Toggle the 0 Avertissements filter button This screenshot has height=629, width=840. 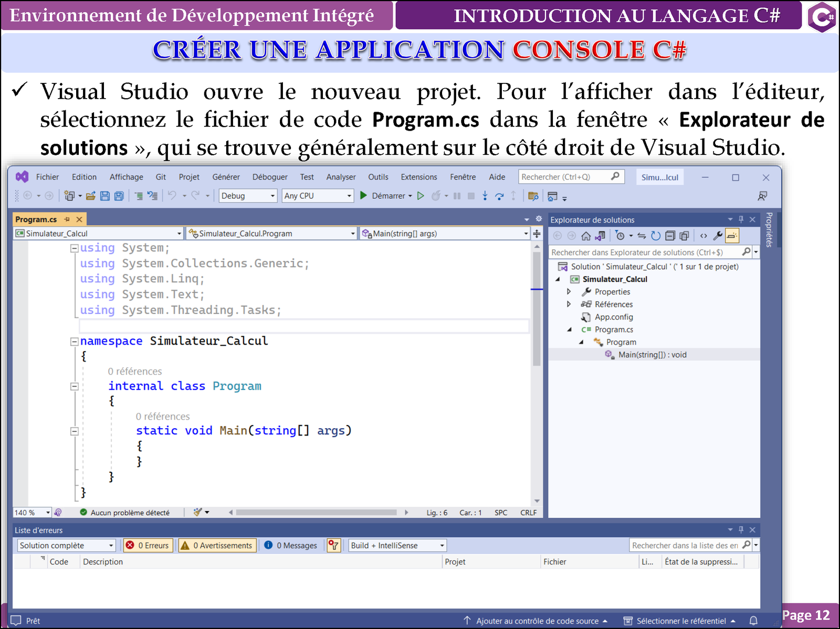click(x=217, y=546)
